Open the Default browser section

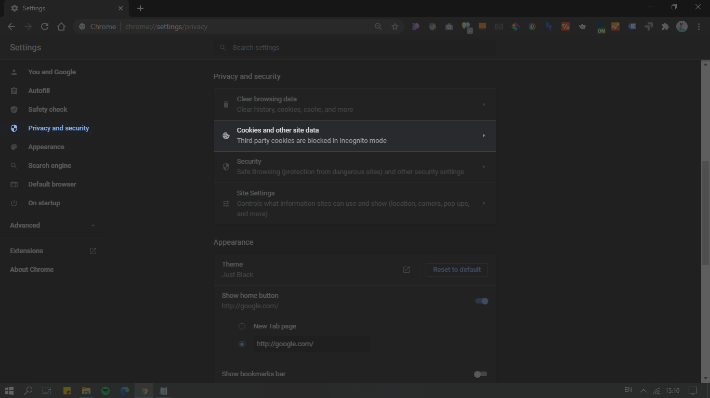(x=52, y=184)
